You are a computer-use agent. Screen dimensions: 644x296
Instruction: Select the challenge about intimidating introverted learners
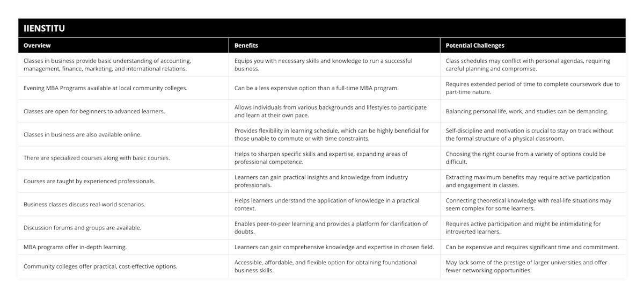pos(533,228)
